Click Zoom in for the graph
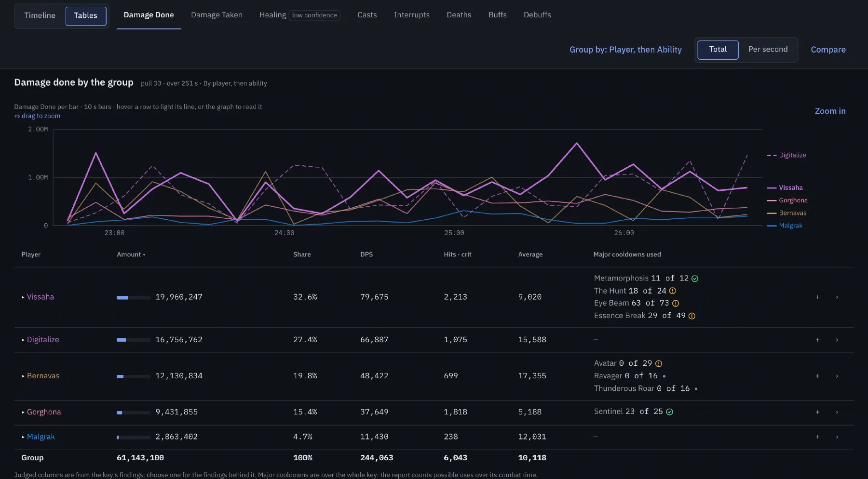 click(830, 111)
